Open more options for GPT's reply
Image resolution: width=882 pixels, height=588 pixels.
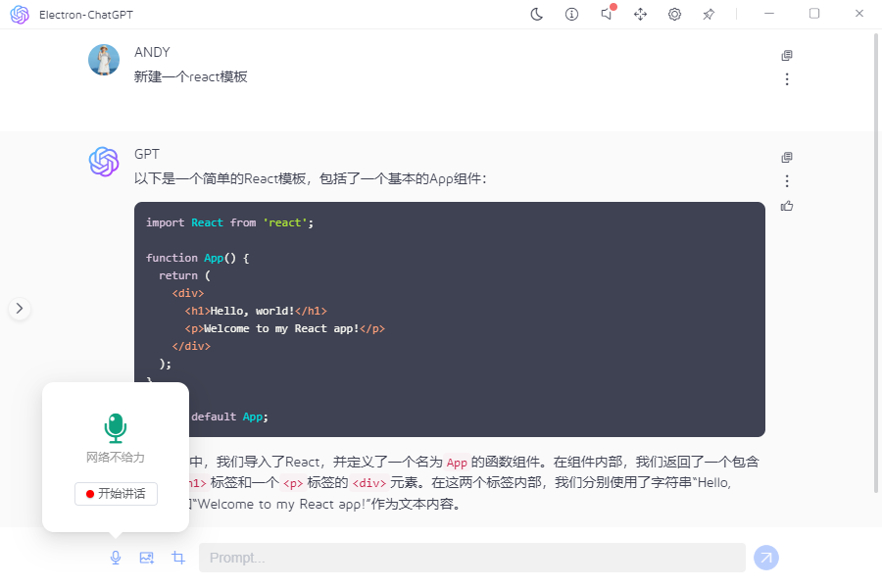pos(786,181)
